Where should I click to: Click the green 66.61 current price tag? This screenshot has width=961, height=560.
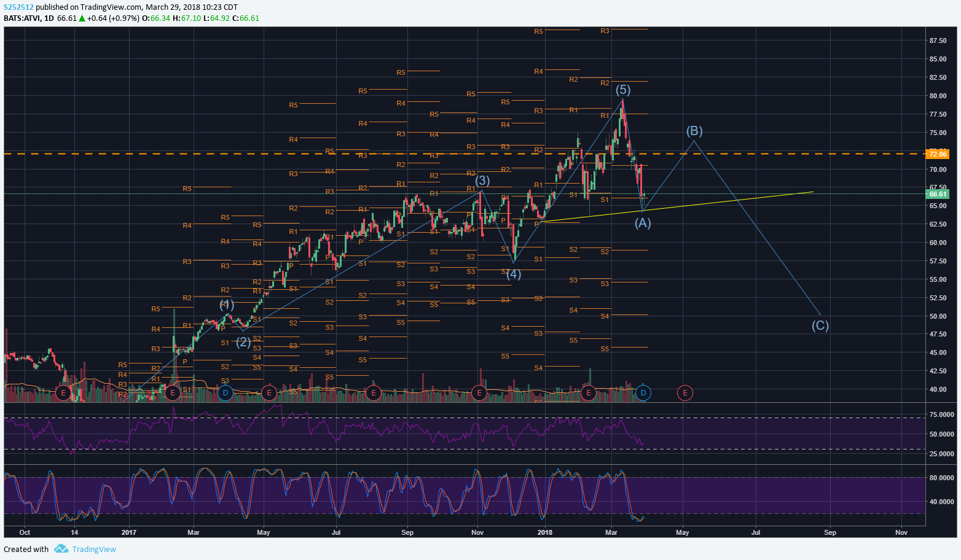coord(938,194)
